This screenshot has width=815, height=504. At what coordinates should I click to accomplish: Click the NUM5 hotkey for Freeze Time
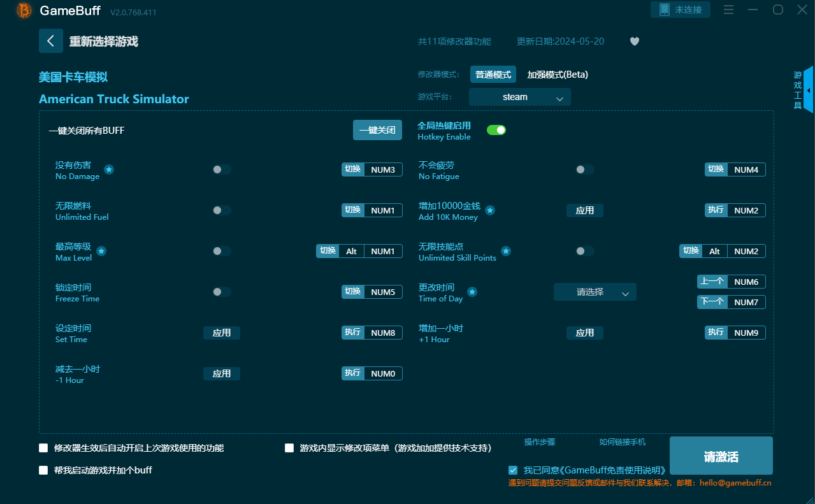click(384, 292)
